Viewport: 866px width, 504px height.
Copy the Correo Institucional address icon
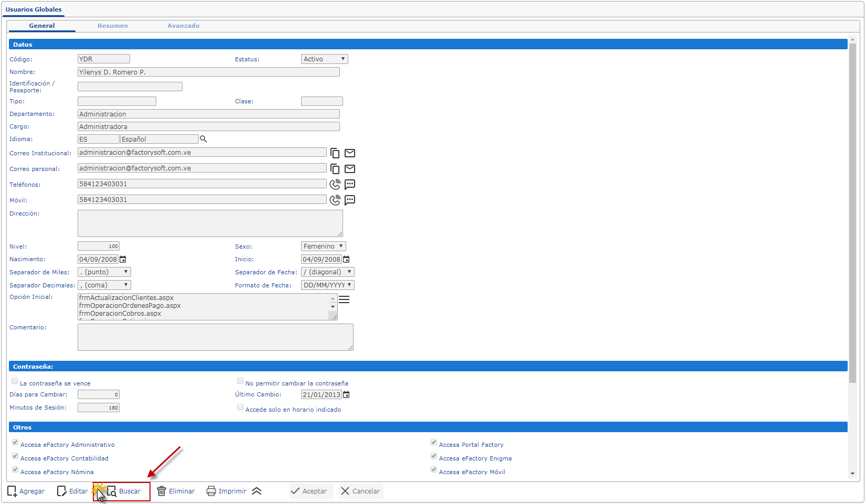point(335,153)
